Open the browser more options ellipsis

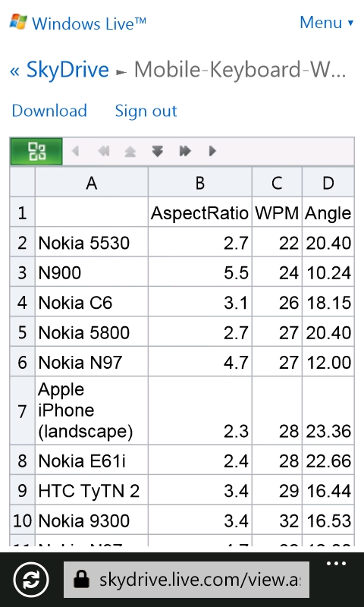pos(336,564)
